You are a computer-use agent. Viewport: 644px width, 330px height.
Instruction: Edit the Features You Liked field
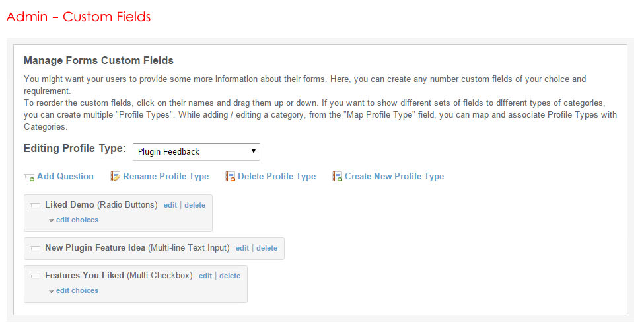point(205,276)
